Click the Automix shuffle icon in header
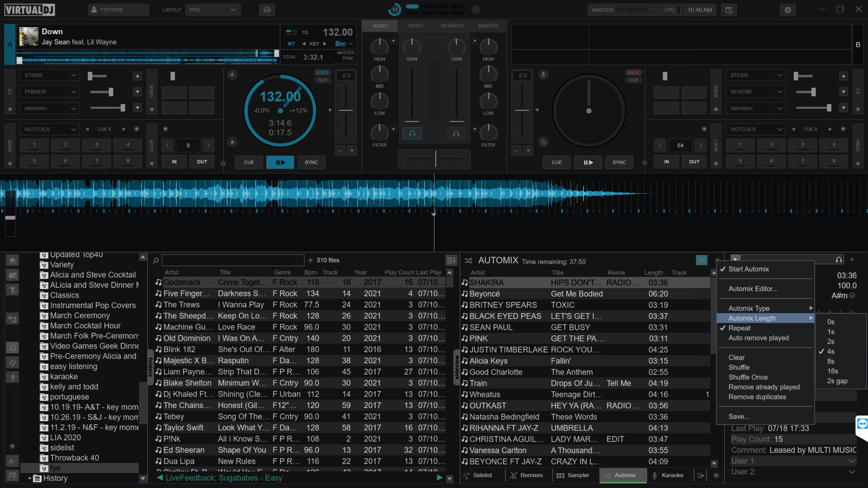This screenshot has height=488, width=868. coord(468,261)
